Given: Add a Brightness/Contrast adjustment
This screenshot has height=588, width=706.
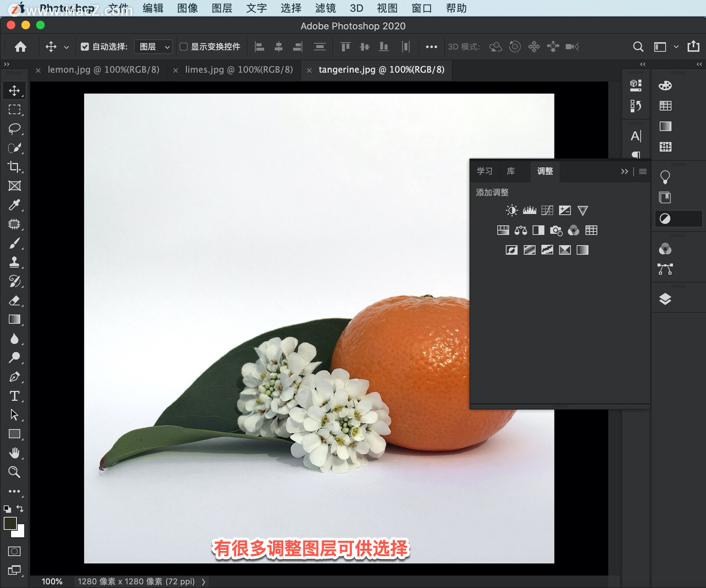Looking at the screenshot, I should [x=511, y=210].
